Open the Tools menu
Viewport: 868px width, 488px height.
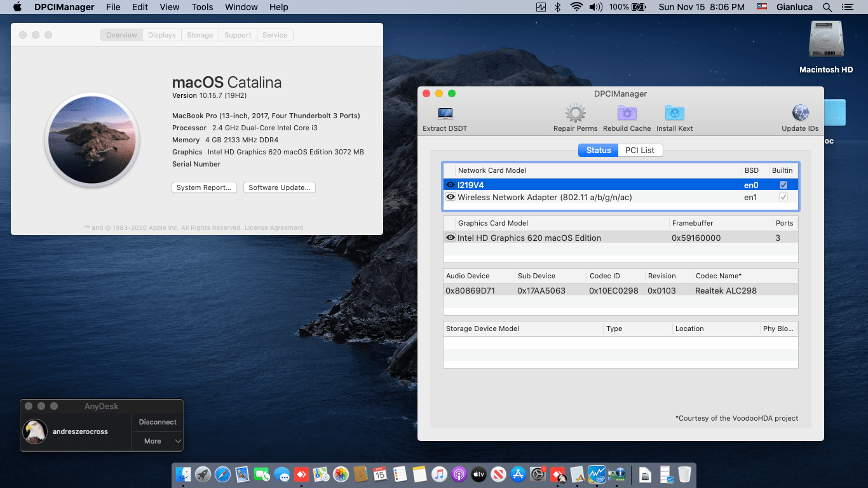pyautogui.click(x=202, y=7)
